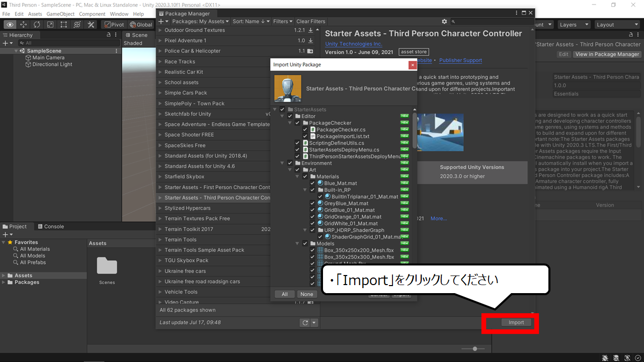Open the Sort: Name dropdown
Image resolution: width=644 pixels, height=362 pixels.
click(x=251, y=22)
